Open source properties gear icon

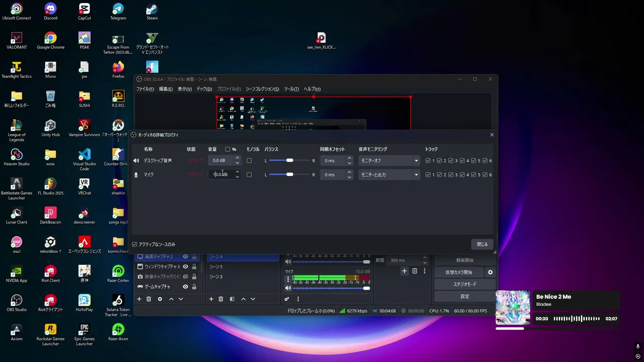[x=160, y=299]
